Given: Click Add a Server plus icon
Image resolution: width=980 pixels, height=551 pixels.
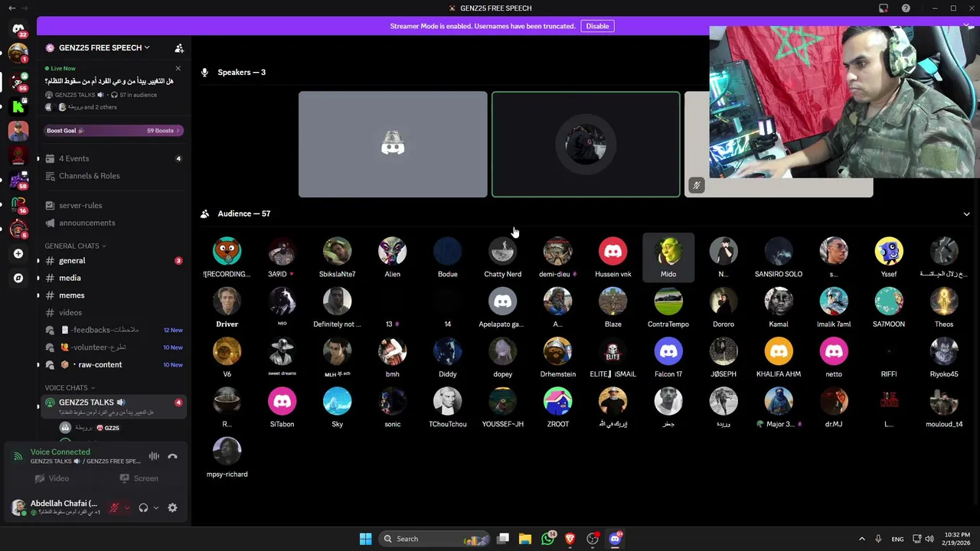Looking at the screenshot, I should 18,253.
